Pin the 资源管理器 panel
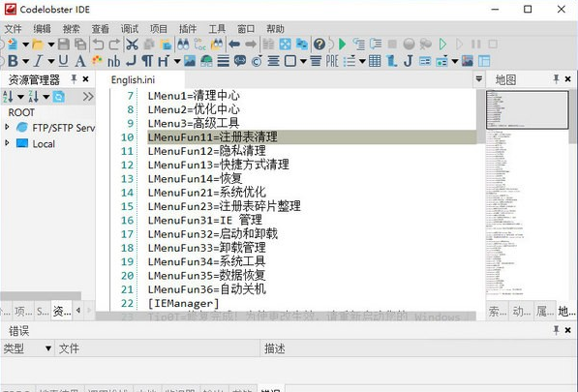Image resolution: width=578 pixels, height=392 pixels. click(x=74, y=78)
